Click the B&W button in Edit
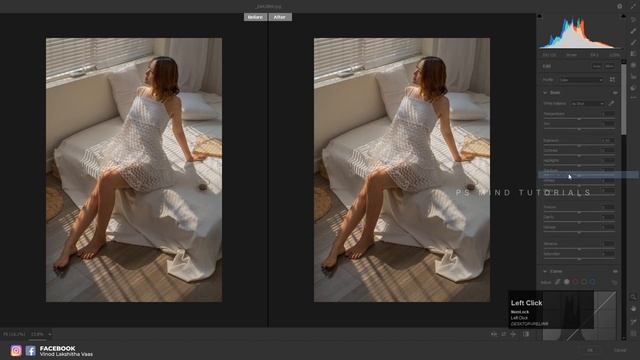This screenshot has width=640, height=360. click(609, 66)
